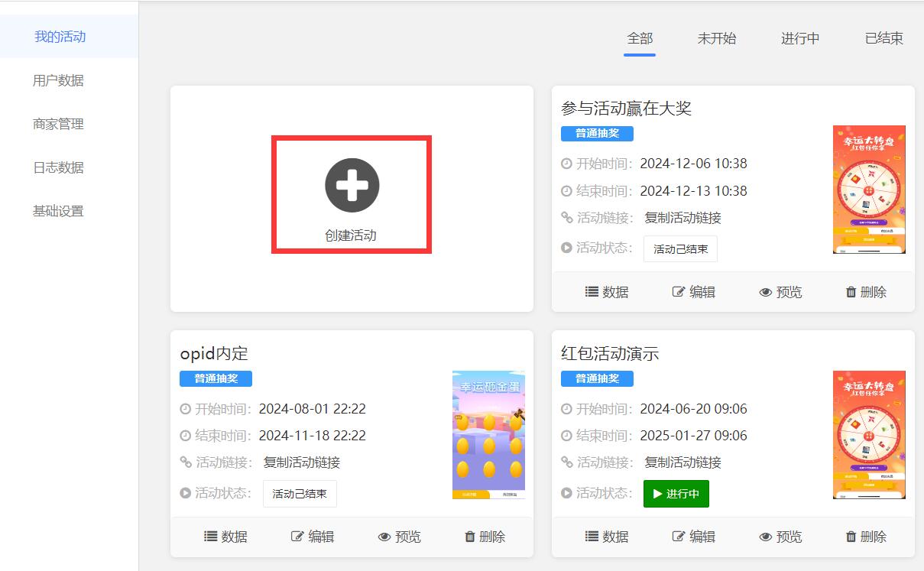This screenshot has width=924, height=571.
Task: Switch to the 未开始 tab
Action: click(x=716, y=38)
